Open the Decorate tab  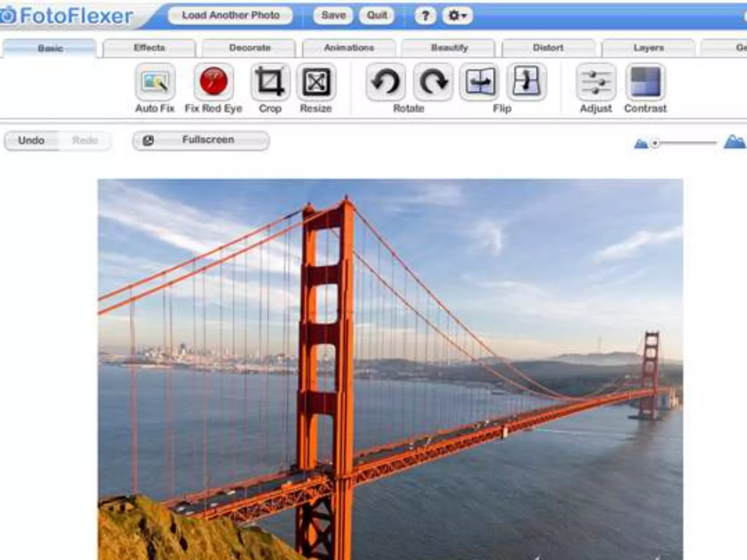click(x=249, y=48)
